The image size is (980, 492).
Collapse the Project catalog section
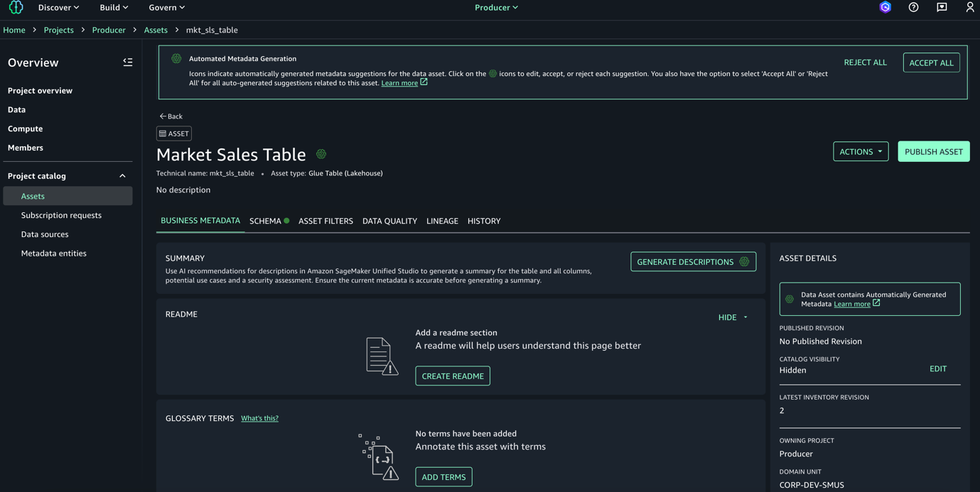[x=122, y=175]
